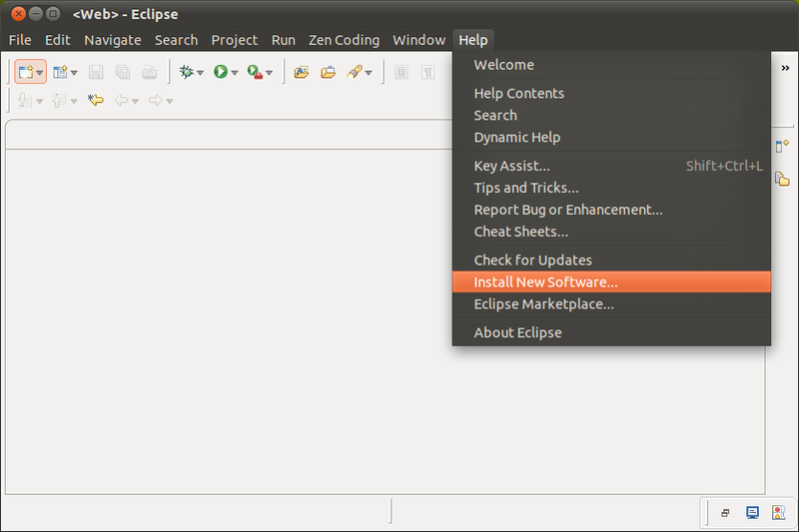This screenshot has width=799, height=532.
Task: Expand the second new-item icon's dropdown arrow
Action: (x=74, y=73)
